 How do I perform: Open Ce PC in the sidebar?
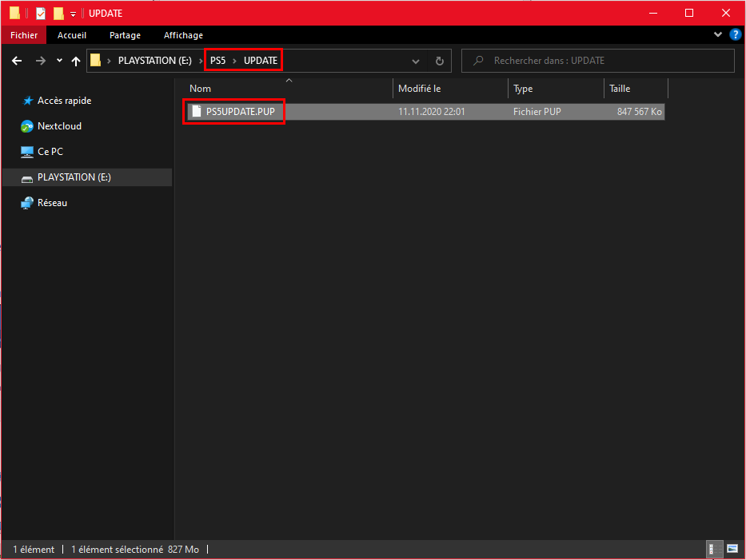(42, 152)
